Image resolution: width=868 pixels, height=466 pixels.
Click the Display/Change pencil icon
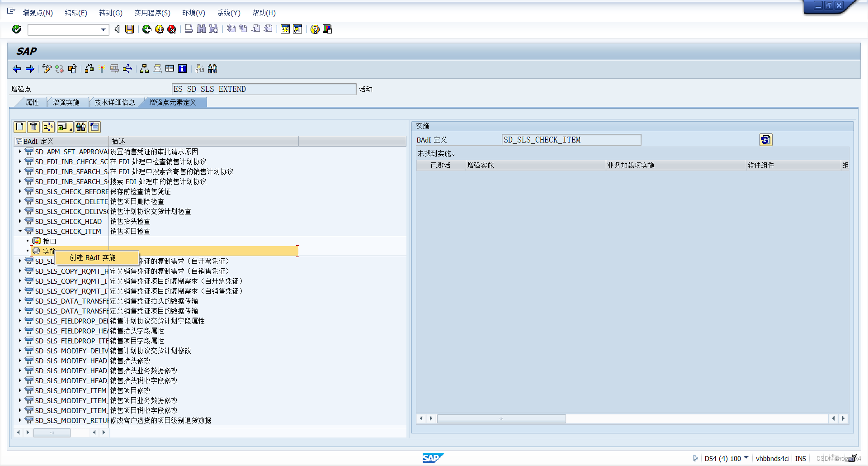(47, 69)
